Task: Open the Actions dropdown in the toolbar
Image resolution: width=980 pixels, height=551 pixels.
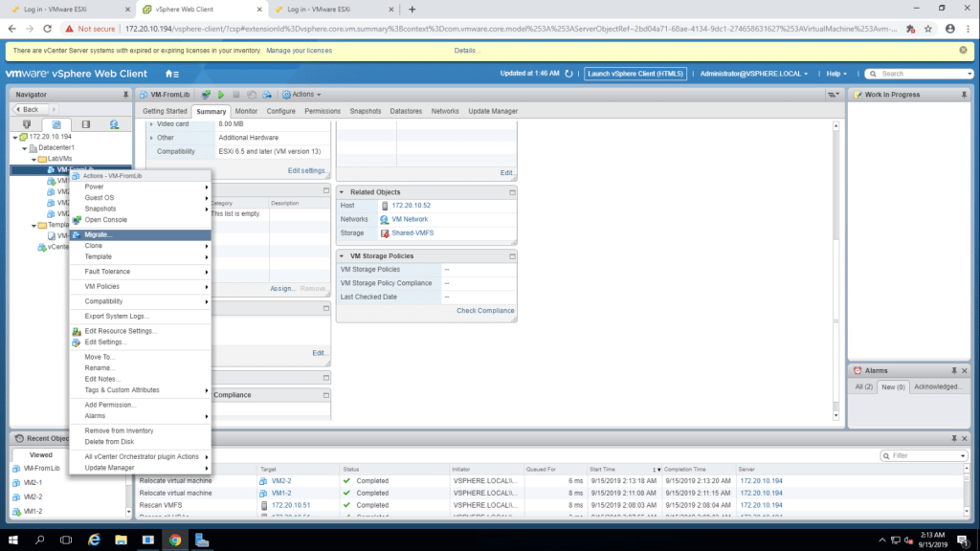Action: tap(301, 95)
